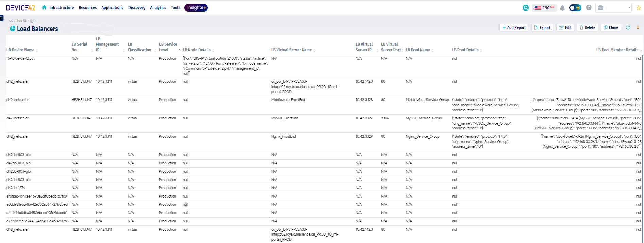Sort by LB Node Details arrows
The height and width of the screenshot is (243, 644).
tap(213, 50)
